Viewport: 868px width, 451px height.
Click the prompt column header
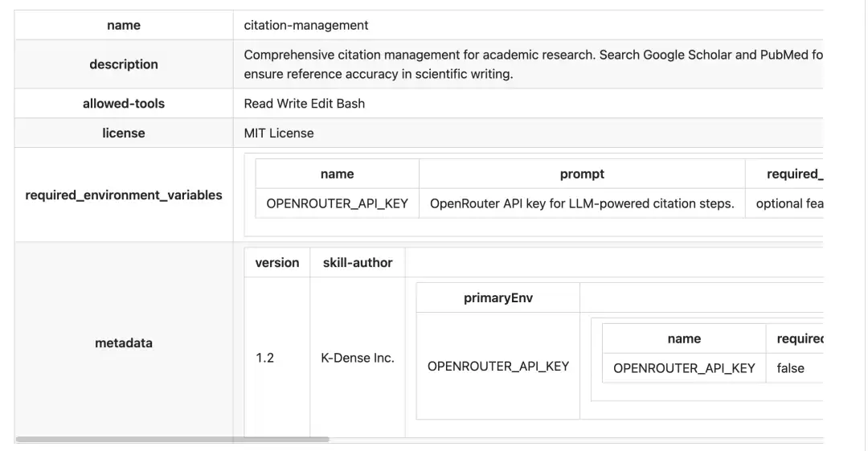click(582, 174)
